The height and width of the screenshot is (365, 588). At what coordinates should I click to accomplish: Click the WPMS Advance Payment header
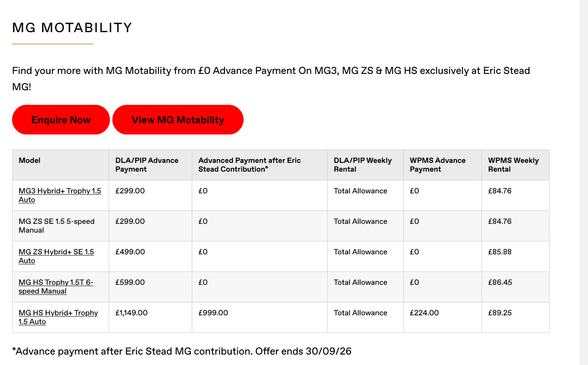pyautogui.click(x=443, y=165)
